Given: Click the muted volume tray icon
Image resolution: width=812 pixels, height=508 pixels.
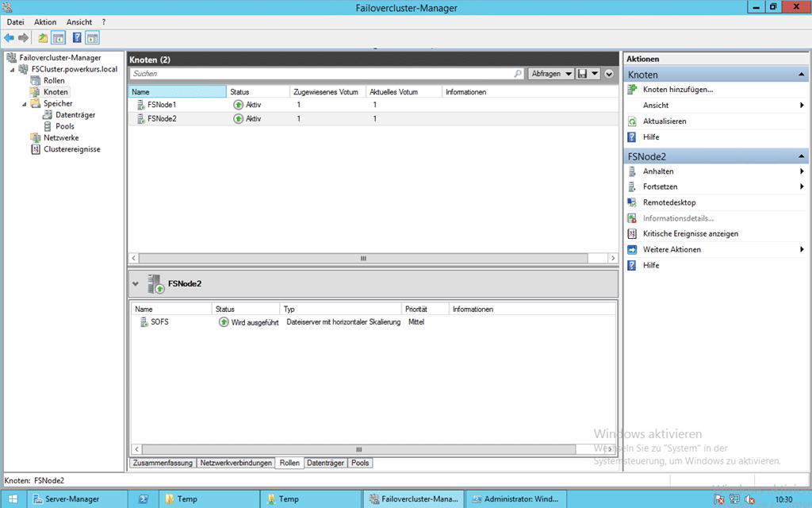Looking at the screenshot, I should [x=749, y=499].
